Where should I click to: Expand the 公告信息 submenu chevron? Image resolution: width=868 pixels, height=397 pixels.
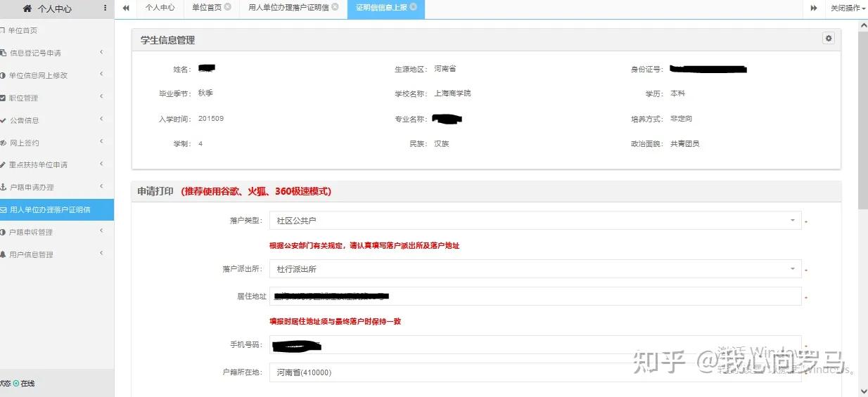[x=102, y=119]
